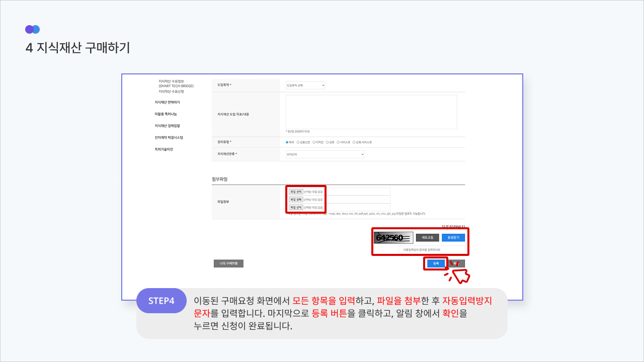Refresh captcha with 새로고침 button
644x362 pixels.
coord(427,237)
